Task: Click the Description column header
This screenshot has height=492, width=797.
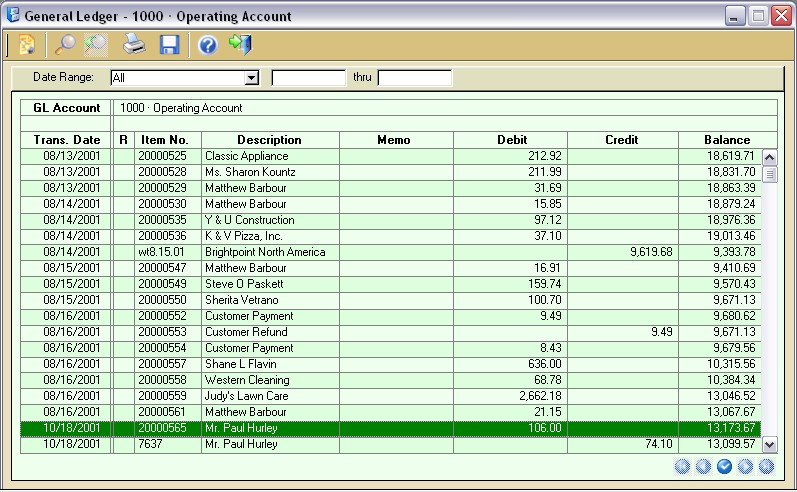Action: click(269, 140)
